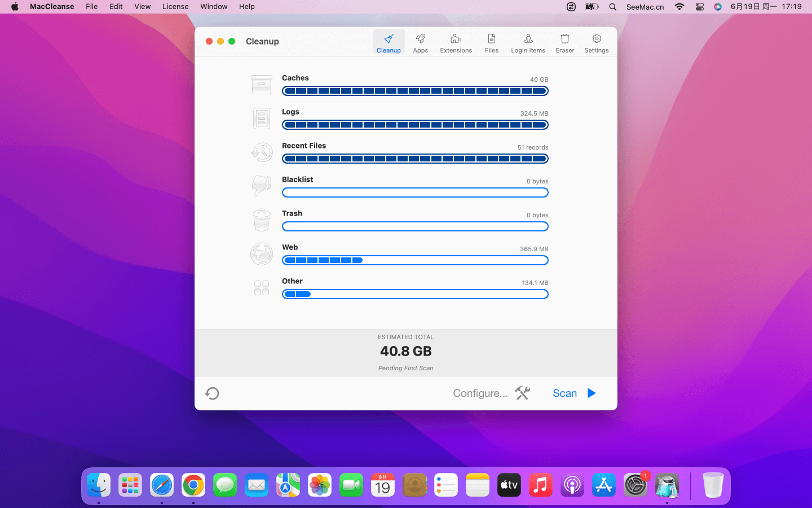Open Maps from the dock
Image resolution: width=812 pixels, height=508 pixels.
click(x=288, y=485)
